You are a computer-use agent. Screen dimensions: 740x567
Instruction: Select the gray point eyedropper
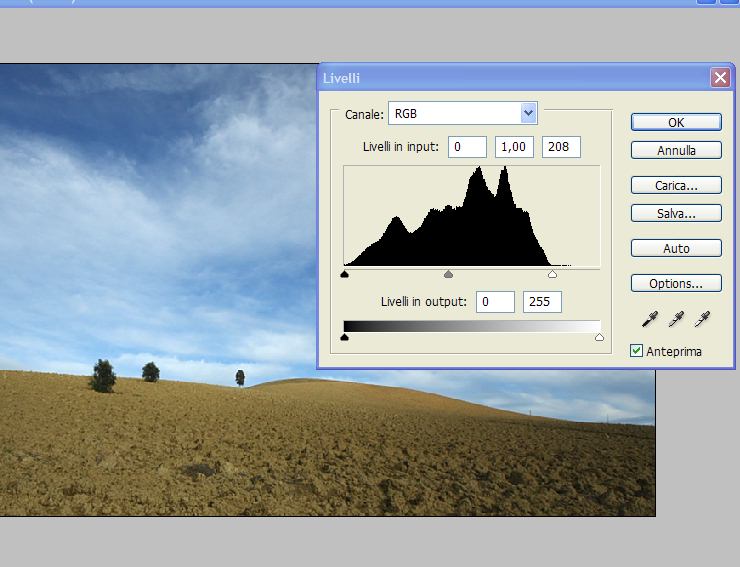676,319
